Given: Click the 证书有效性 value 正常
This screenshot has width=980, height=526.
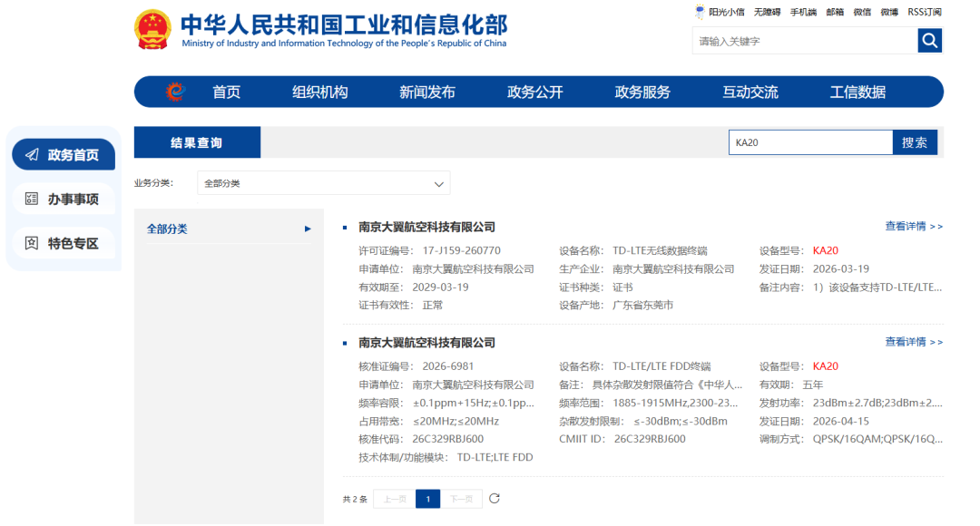Looking at the screenshot, I should point(432,305).
